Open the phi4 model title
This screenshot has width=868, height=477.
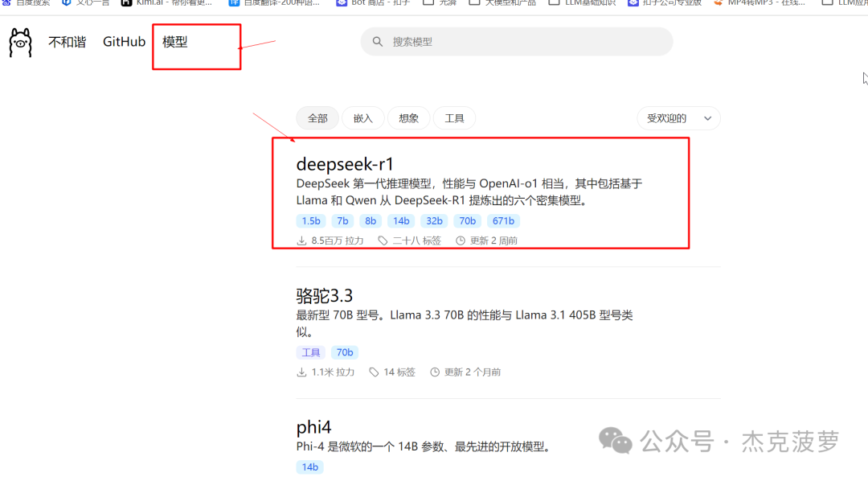click(x=314, y=427)
